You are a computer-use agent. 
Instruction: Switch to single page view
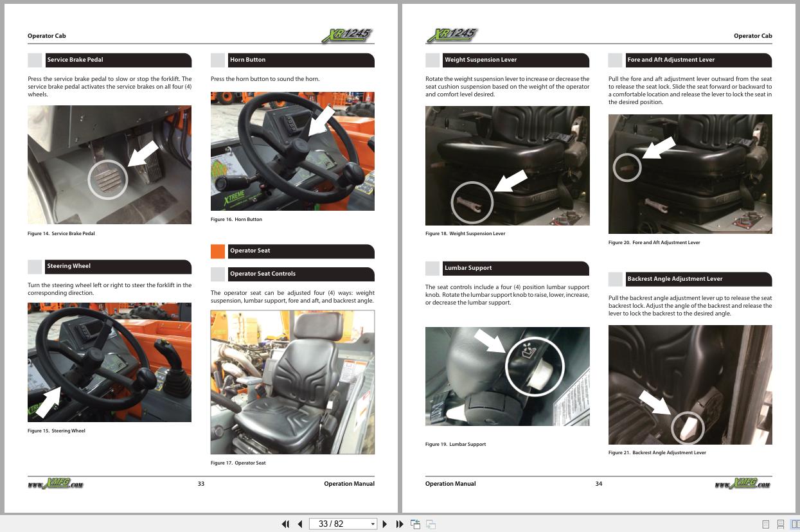(765, 524)
